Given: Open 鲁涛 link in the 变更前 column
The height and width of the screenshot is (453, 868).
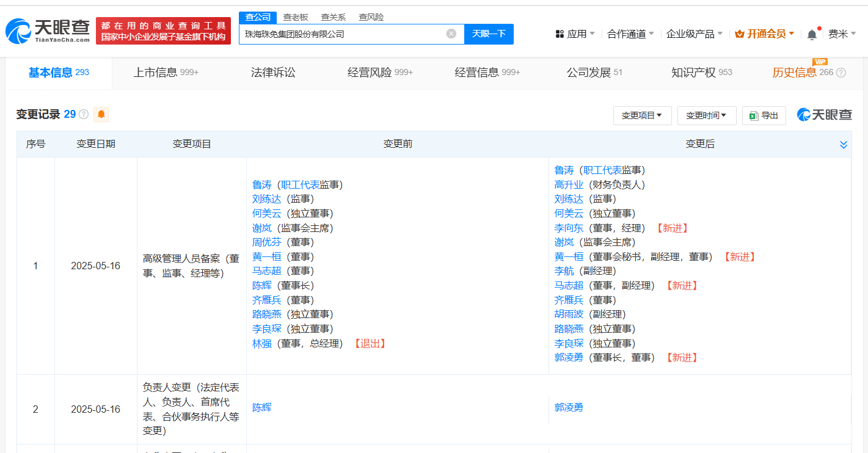Looking at the screenshot, I should [x=262, y=184].
